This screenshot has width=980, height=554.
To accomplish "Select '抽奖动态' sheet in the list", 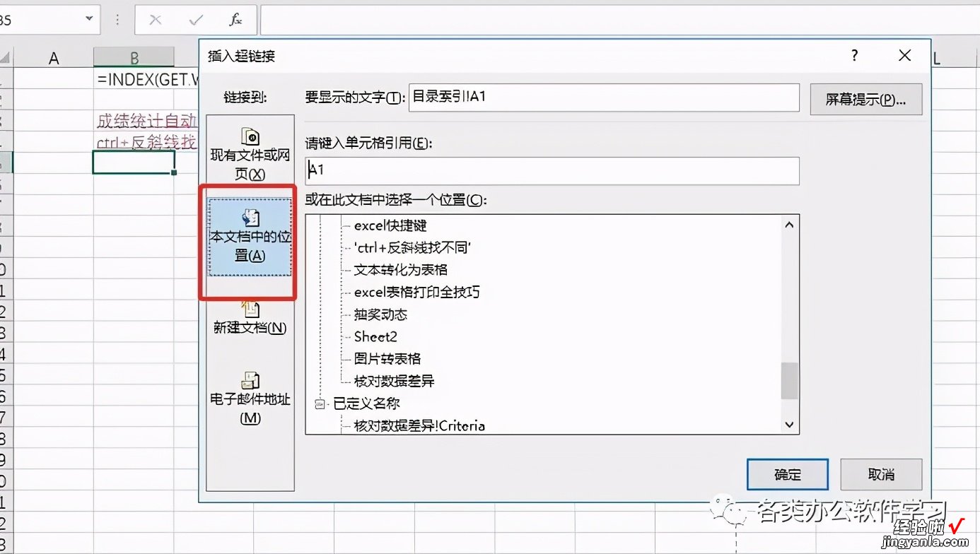I will pyautogui.click(x=380, y=314).
